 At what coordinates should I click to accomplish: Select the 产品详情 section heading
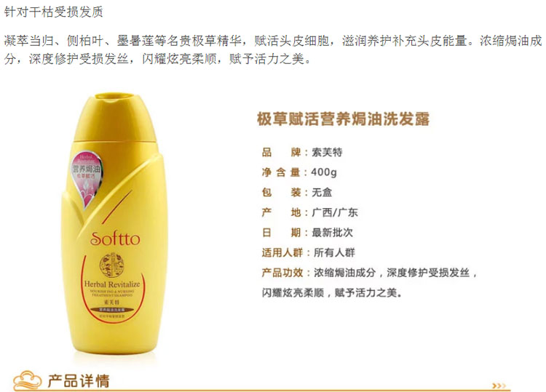coord(79,381)
